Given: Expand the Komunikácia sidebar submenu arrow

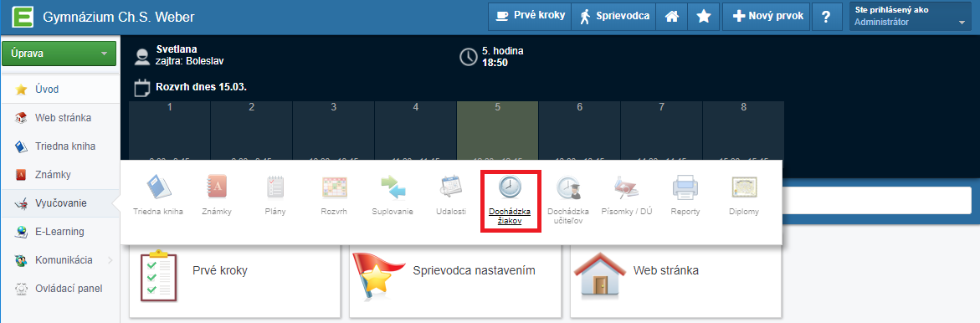Looking at the screenshot, I should click(x=110, y=260).
